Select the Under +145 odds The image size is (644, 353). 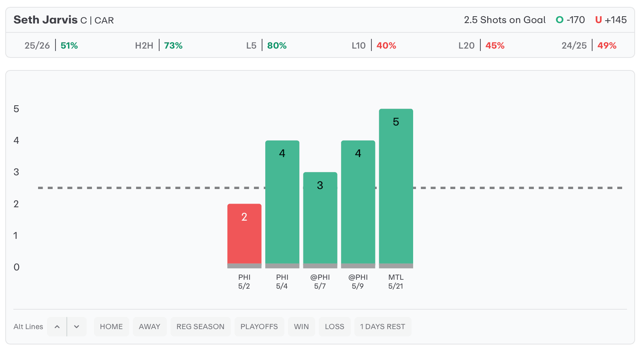(611, 20)
